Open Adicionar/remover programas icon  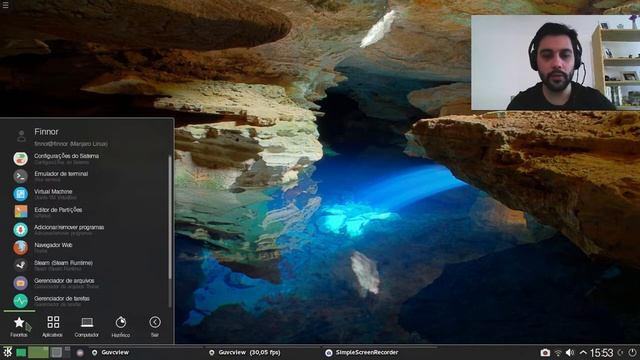tap(20, 229)
